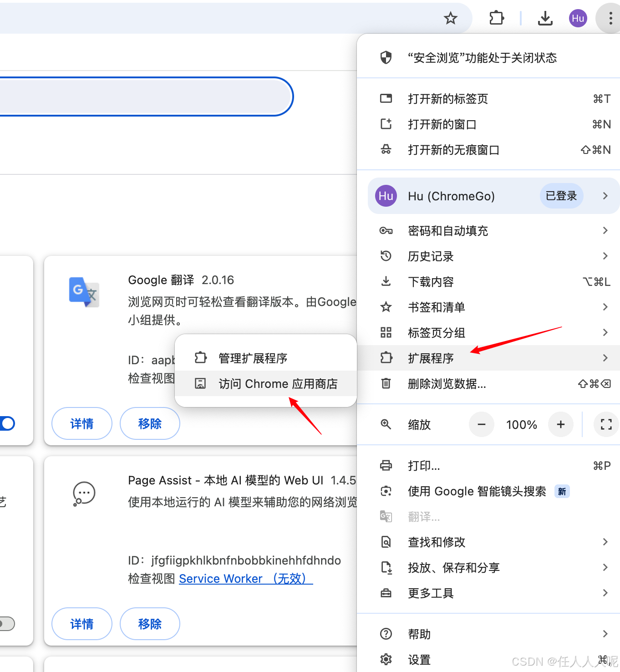Open the extensions puzzle icon in toolbar
Viewport: 620px width, 672px height.
(x=497, y=18)
